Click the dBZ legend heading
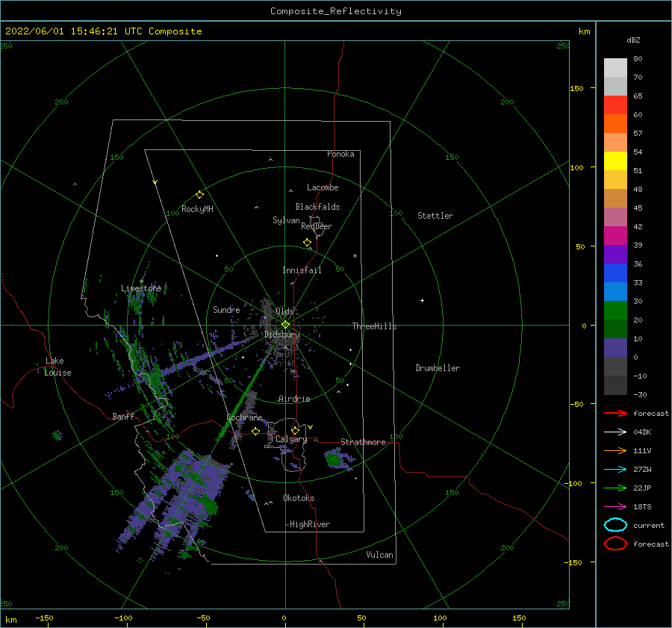 [633, 40]
